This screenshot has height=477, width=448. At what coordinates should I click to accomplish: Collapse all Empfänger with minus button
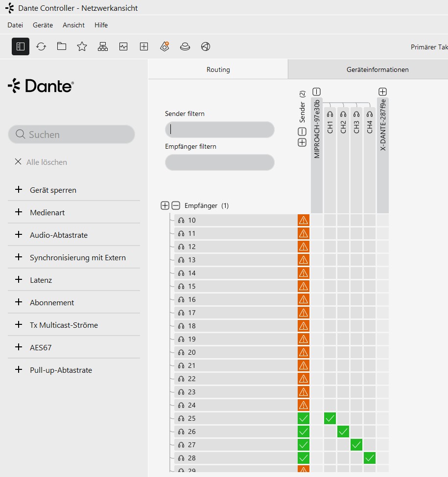[x=176, y=205]
